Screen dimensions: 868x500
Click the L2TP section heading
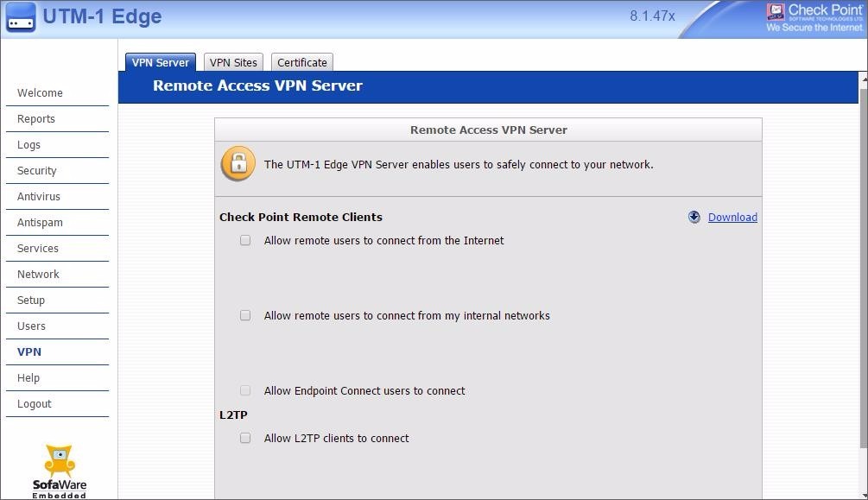233,415
